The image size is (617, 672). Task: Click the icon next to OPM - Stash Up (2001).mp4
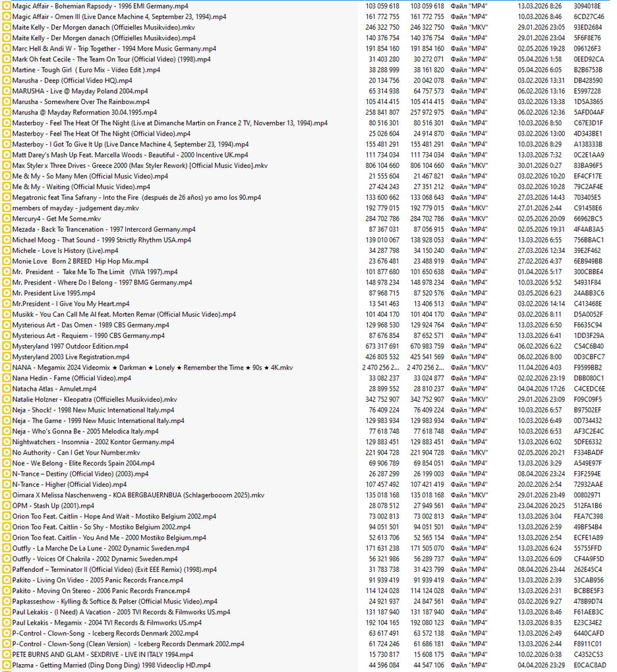coord(7,506)
